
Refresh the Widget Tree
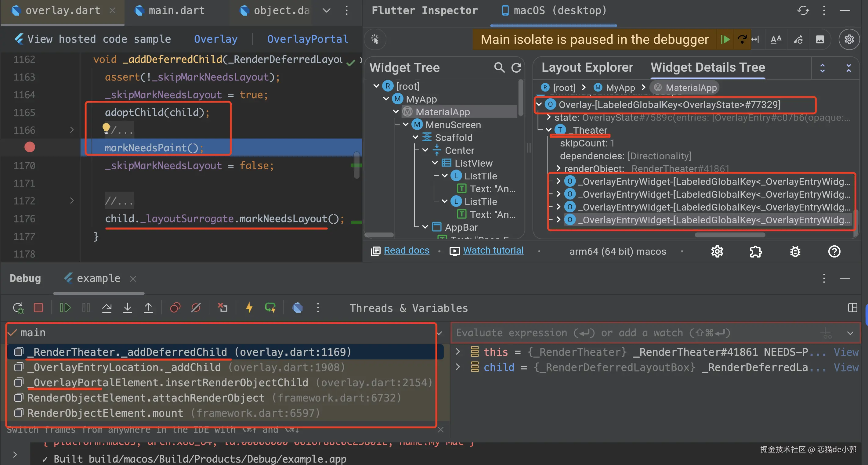point(516,68)
